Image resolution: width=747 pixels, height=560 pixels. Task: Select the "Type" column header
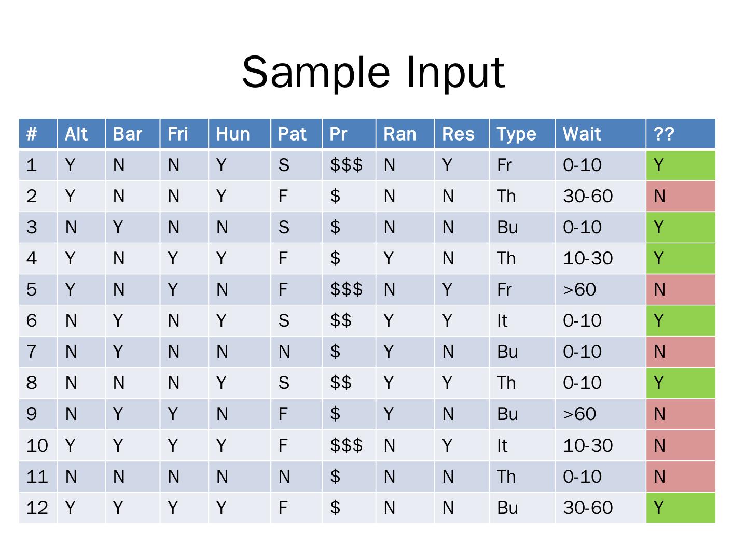(x=522, y=134)
